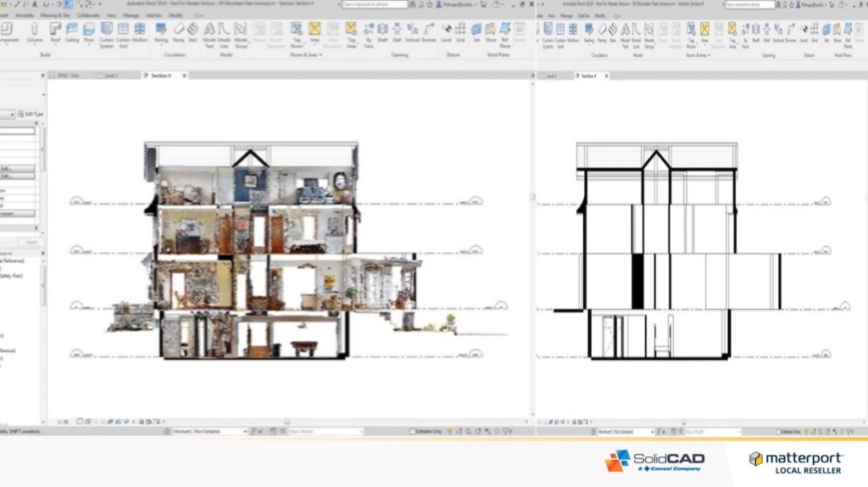Select the Column tool in left ribbon

point(35,32)
